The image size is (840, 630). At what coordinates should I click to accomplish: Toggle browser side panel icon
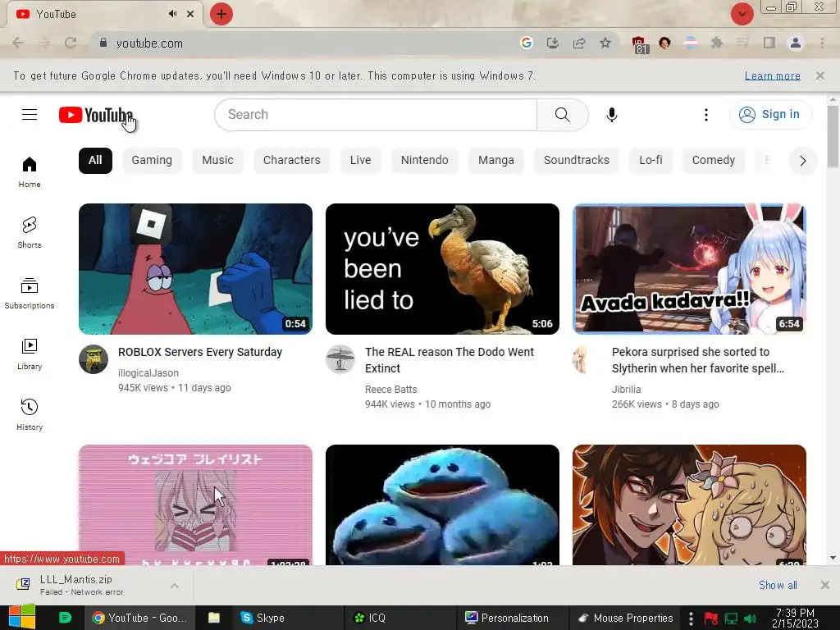point(769,43)
